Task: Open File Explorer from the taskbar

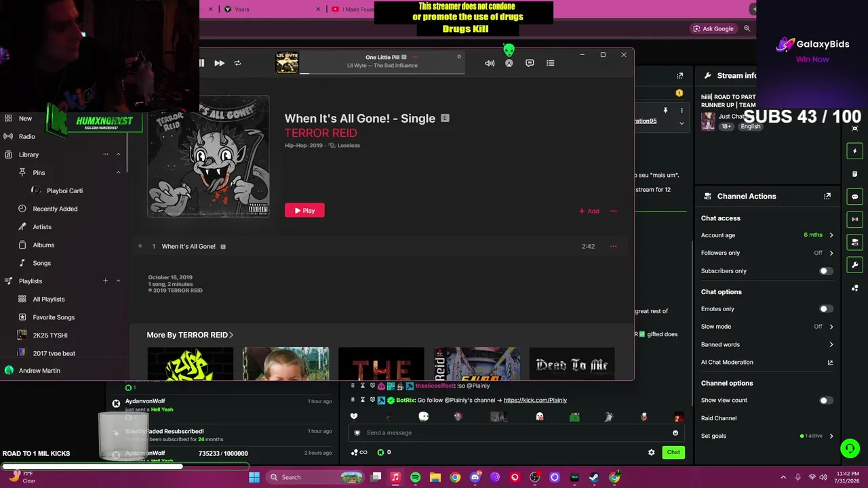Action: click(x=435, y=477)
